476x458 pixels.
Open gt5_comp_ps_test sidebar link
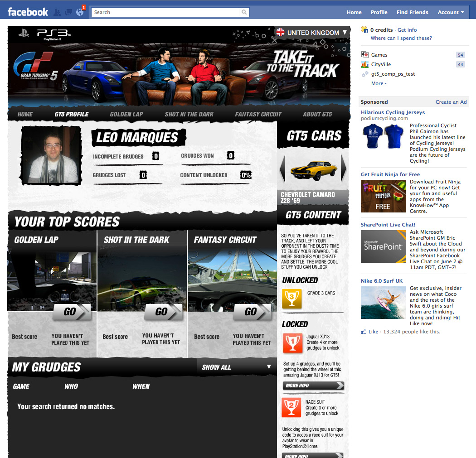(393, 74)
